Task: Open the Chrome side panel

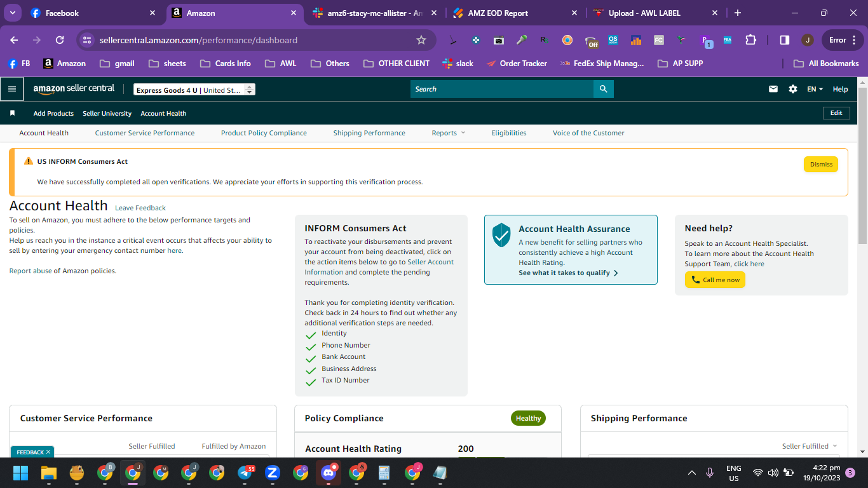Action: (x=784, y=40)
